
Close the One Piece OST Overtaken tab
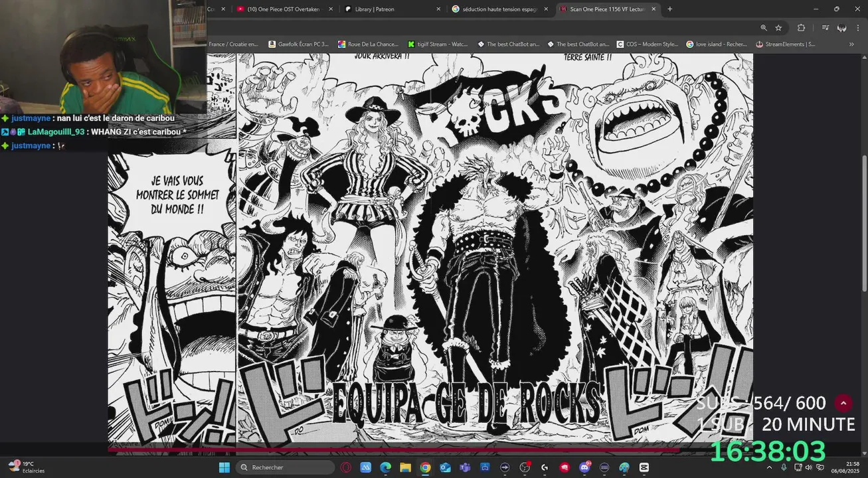[331, 9]
